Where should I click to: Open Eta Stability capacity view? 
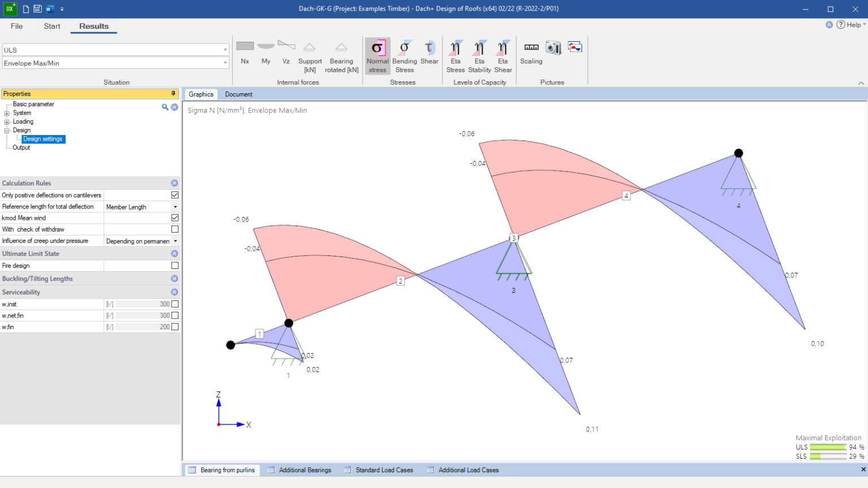[x=479, y=56]
